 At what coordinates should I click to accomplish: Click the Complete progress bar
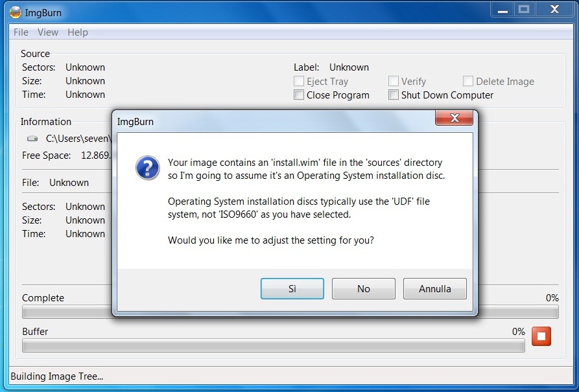click(x=290, y=312)
